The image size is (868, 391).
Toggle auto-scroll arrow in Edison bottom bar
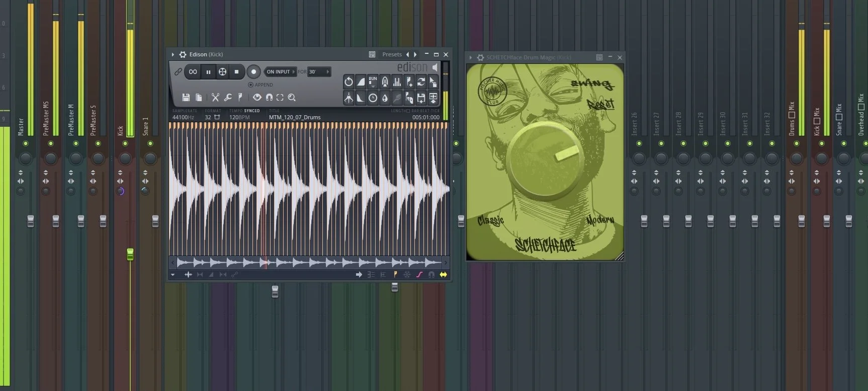(359, 275)
